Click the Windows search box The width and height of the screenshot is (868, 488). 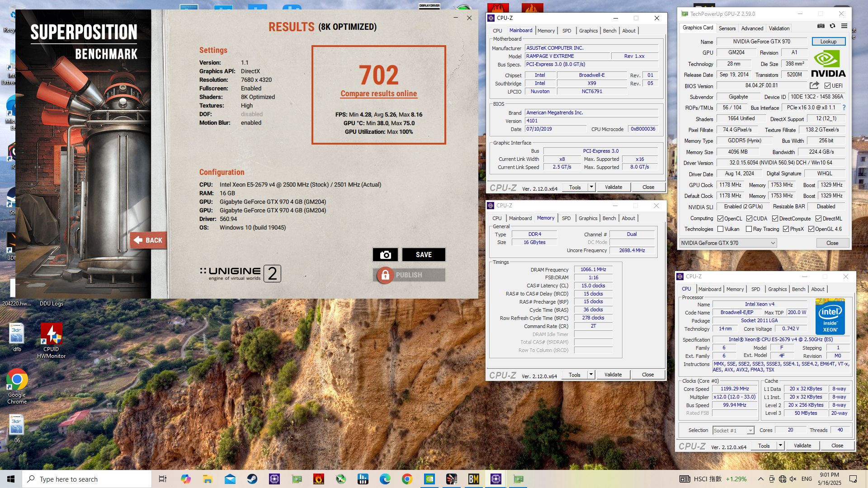pos(87,479)
